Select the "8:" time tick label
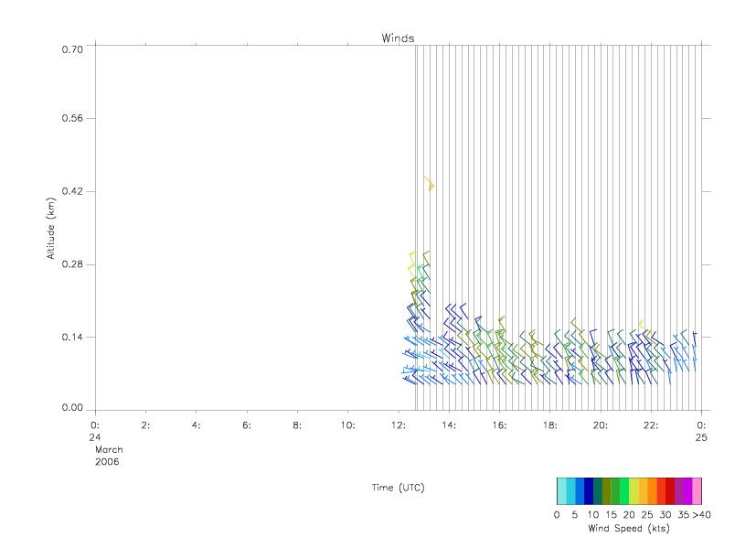756x559 pixels. tap(297, 425)
